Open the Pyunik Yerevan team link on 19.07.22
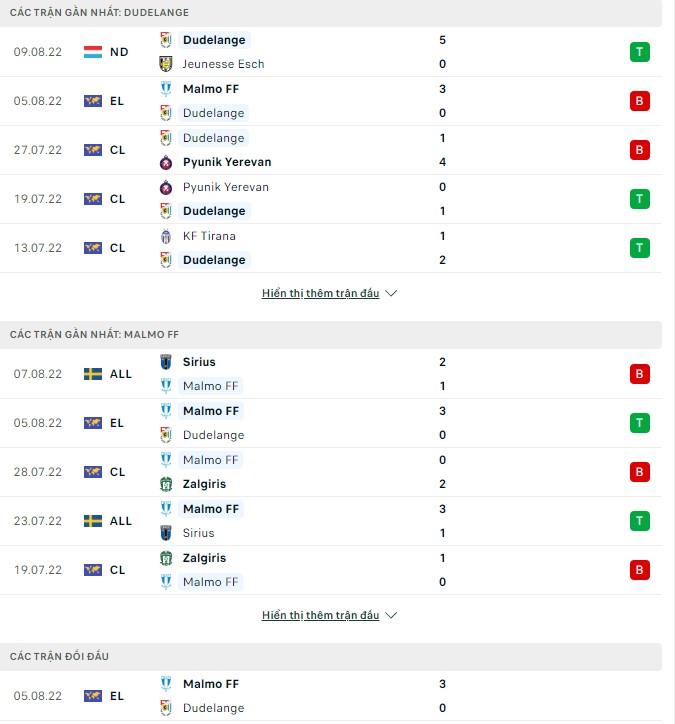This screenshot has width=675, height=724. coord(226,187)
